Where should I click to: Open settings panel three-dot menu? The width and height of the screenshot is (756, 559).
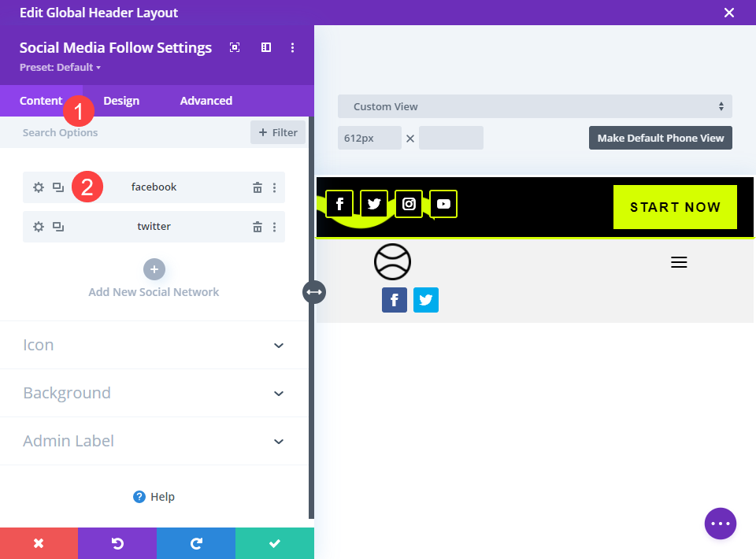point(293,47)
